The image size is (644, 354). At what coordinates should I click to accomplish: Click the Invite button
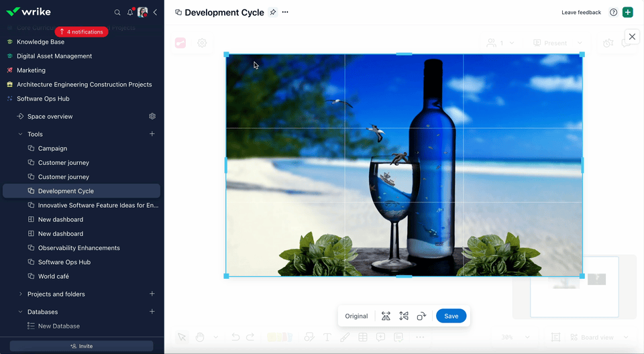click(81, 346)
